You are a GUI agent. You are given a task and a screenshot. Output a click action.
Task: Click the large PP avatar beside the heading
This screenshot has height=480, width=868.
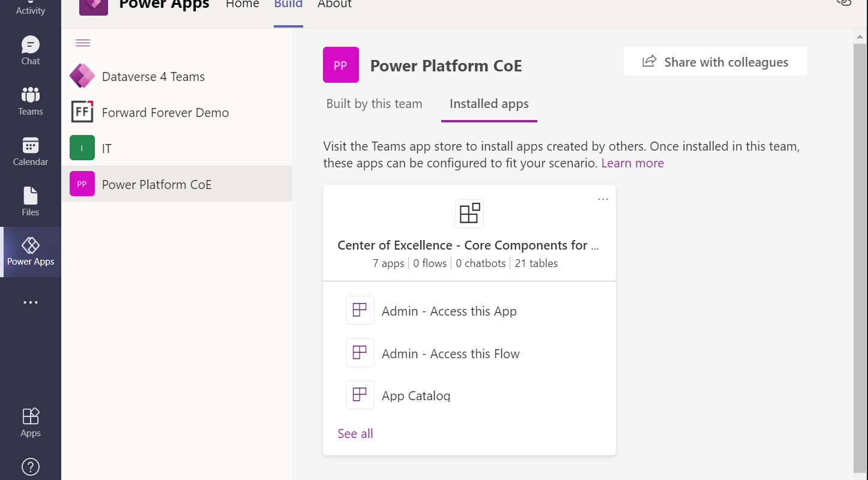click(341, 65)
